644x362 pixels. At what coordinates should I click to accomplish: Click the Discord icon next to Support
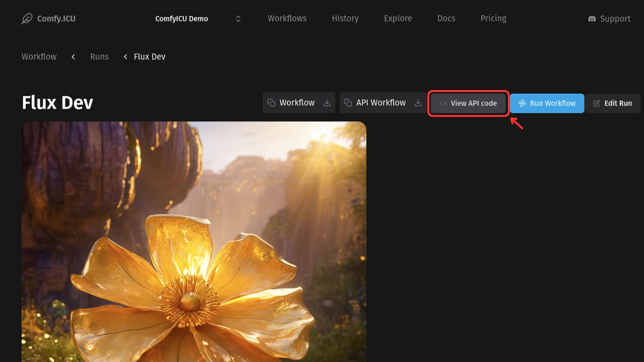coord(592,19)
